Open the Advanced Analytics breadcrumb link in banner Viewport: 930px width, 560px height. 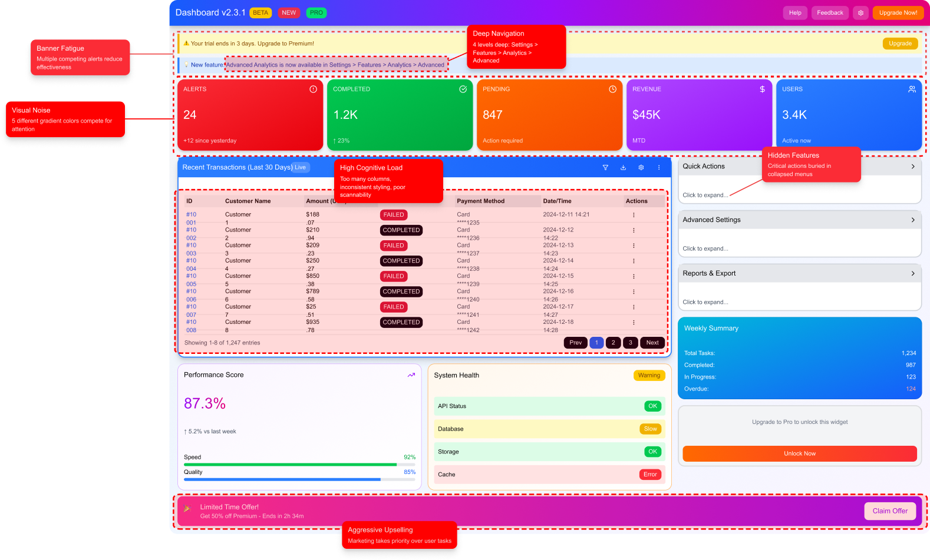[335, 65]
